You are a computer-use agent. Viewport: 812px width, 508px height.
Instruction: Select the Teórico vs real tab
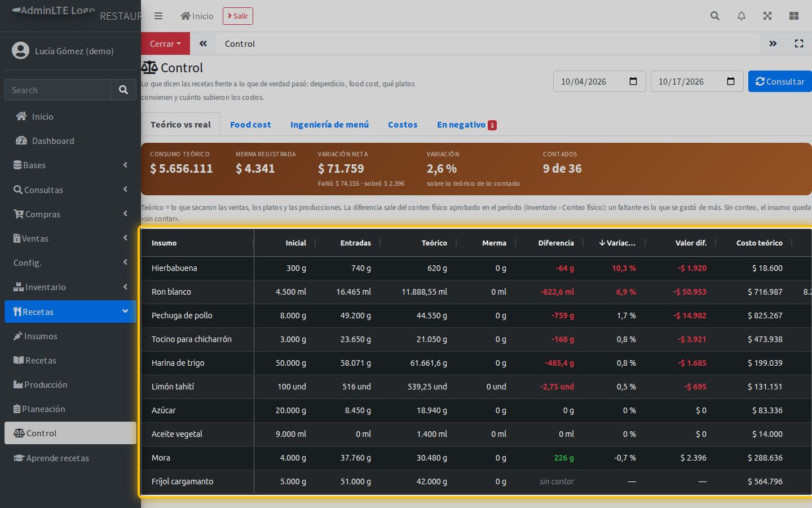coord(180,124)
